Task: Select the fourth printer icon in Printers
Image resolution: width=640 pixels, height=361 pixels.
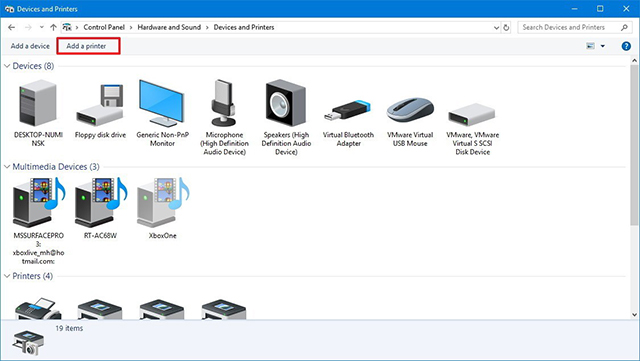Action: click(224, 310)
